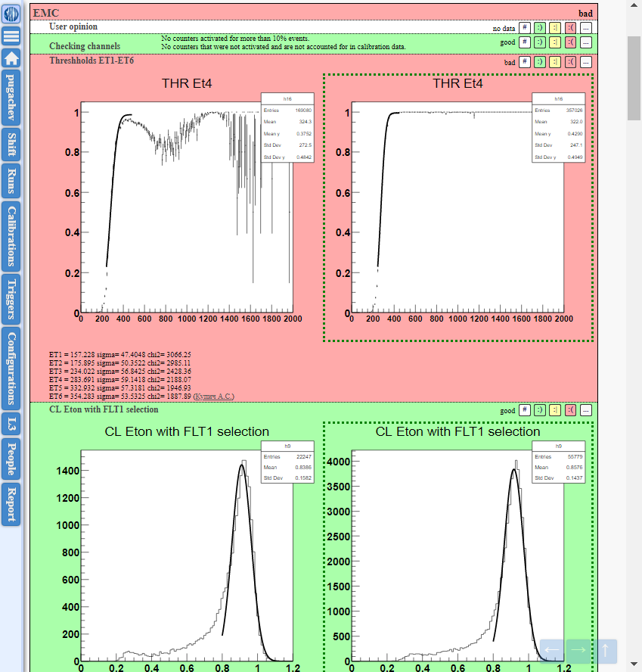Open the hamburger menu in sidebar

click(11, 36)
